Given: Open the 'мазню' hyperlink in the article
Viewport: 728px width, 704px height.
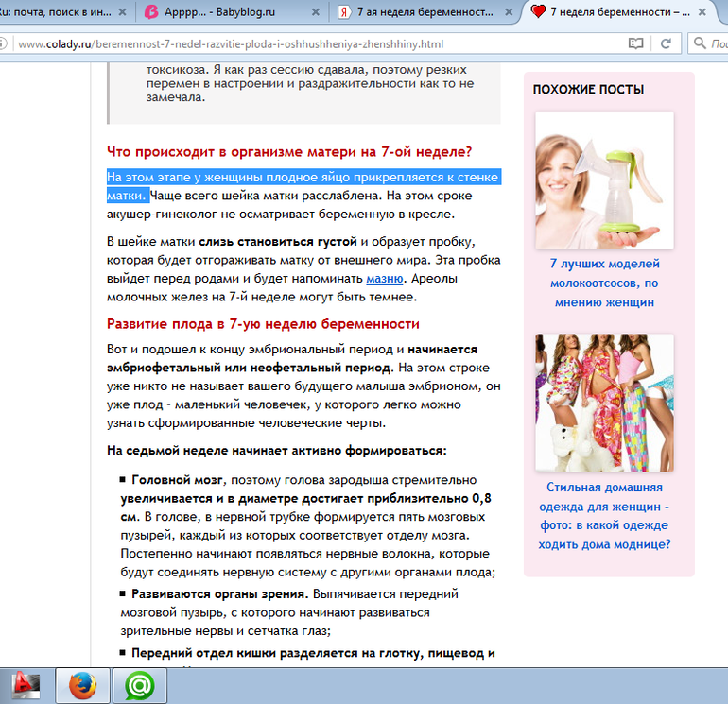Looking at the screenshot, I should pyautogui.click(x=384, y=278).
